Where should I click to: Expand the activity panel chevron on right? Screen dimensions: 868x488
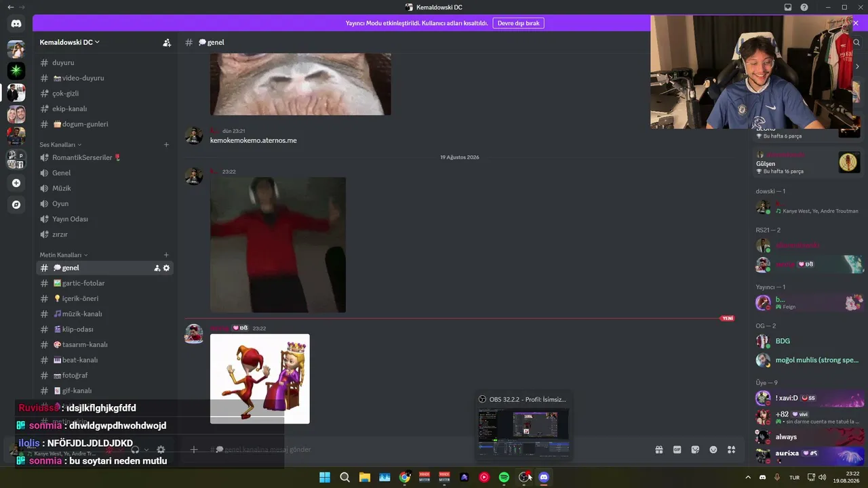(x=857, y=66)
